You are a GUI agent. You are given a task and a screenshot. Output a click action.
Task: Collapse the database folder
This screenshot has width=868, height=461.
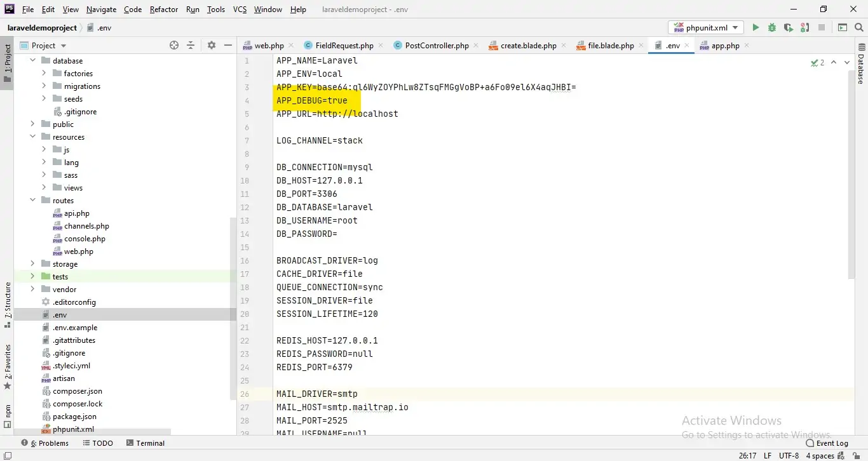[x=33, y=61]
